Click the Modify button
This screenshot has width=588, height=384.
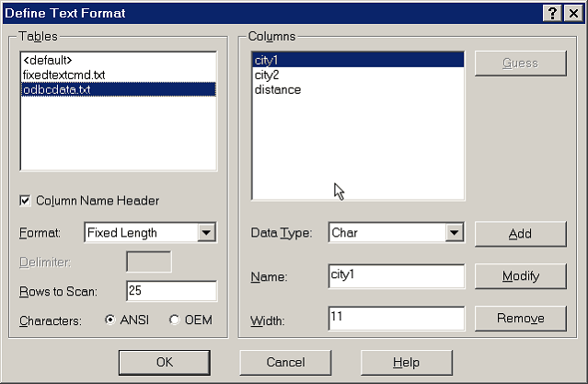point(520,276)
